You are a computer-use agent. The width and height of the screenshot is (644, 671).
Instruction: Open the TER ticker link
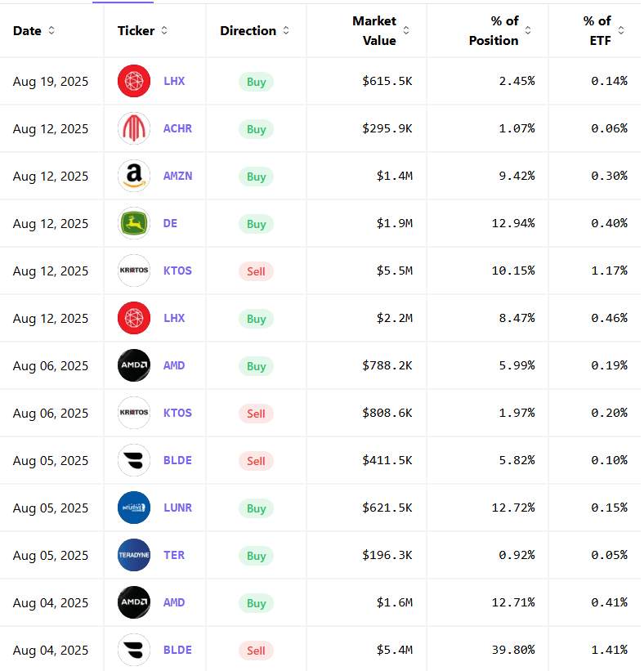click(x=174, y=555)
